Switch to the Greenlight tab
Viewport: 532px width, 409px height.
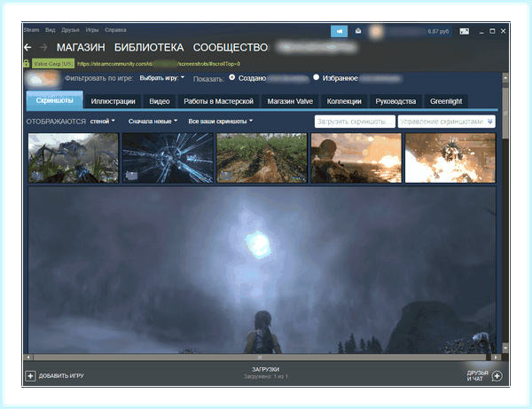point(446,101)
